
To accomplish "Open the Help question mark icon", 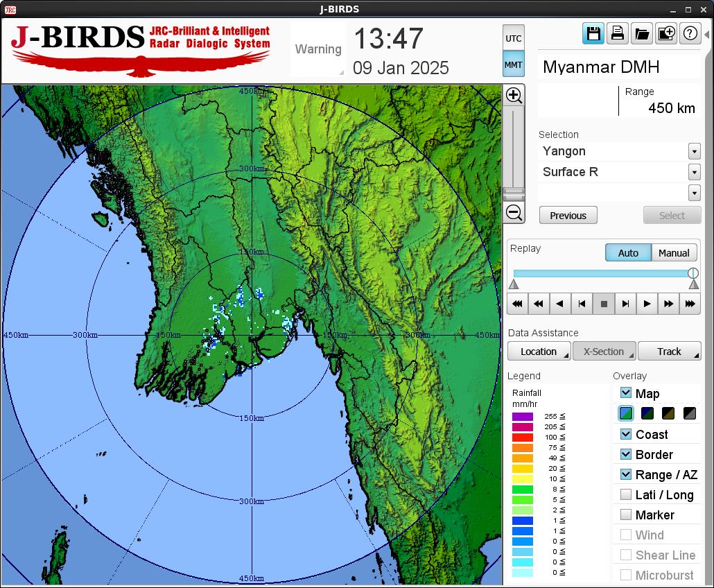I will click(690, 34).
